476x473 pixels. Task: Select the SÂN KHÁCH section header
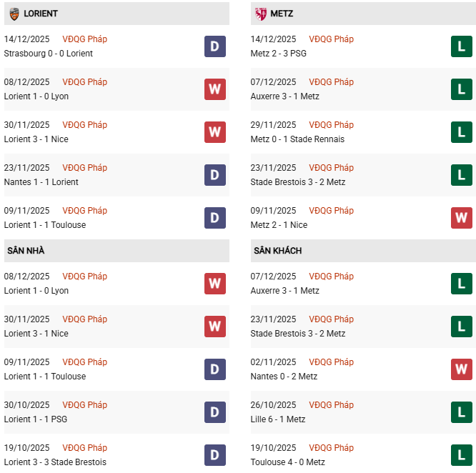pyautogui.click(x=277, y=251)
